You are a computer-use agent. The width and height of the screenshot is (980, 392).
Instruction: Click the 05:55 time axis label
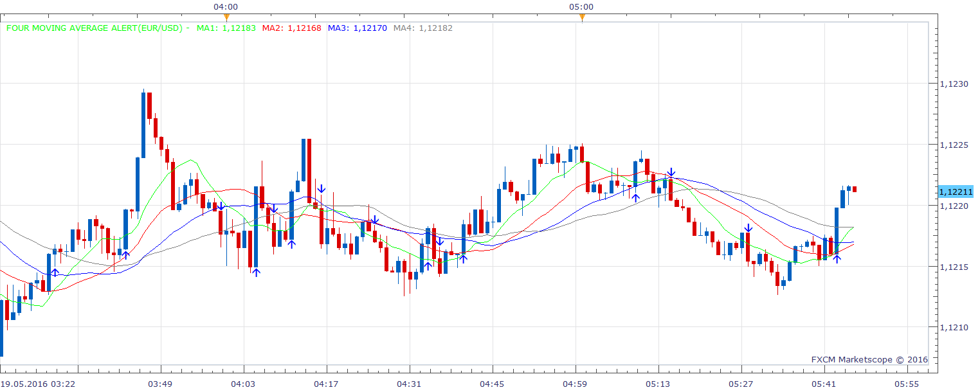coord(907,384)
